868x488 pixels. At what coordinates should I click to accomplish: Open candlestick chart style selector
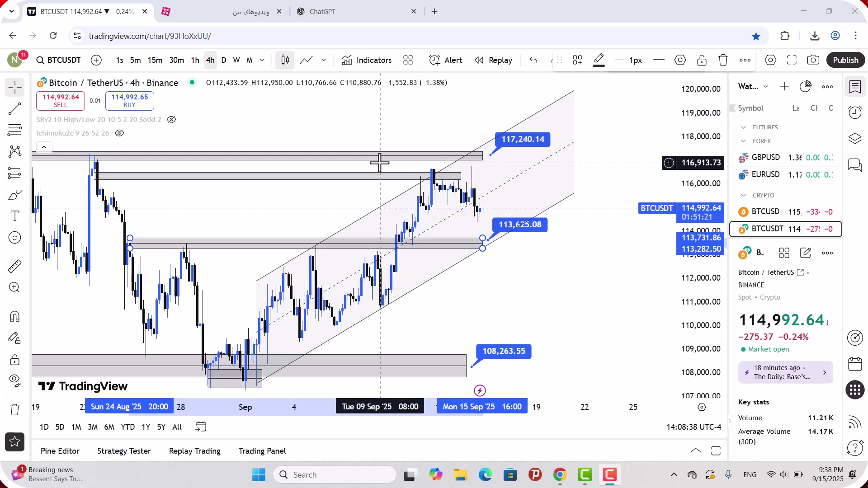coord(285,60)
